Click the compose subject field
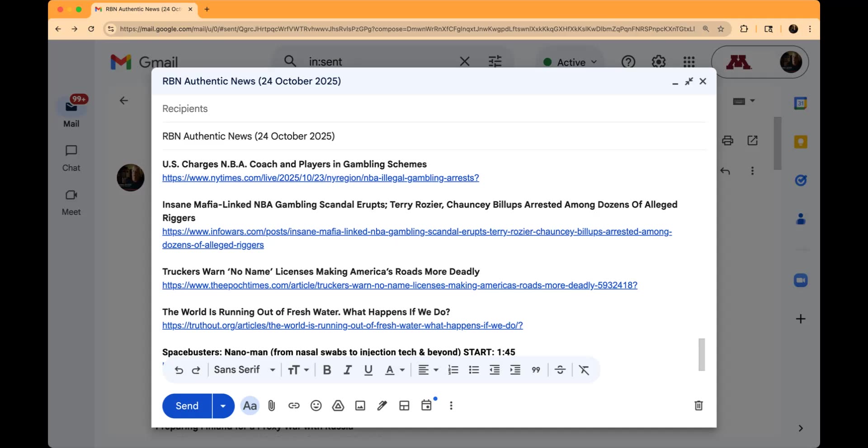The width and height of the screenshot is (868, 448). (434, 136)
